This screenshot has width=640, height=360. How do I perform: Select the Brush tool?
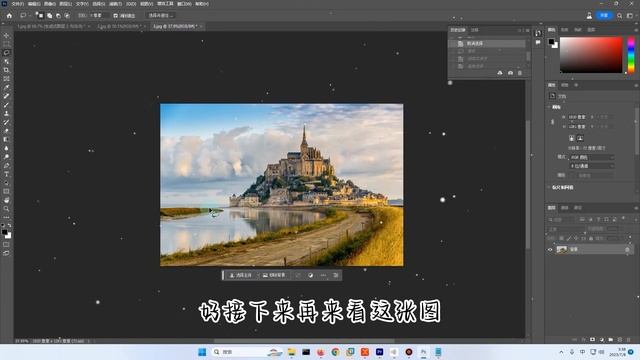point(6,104)
